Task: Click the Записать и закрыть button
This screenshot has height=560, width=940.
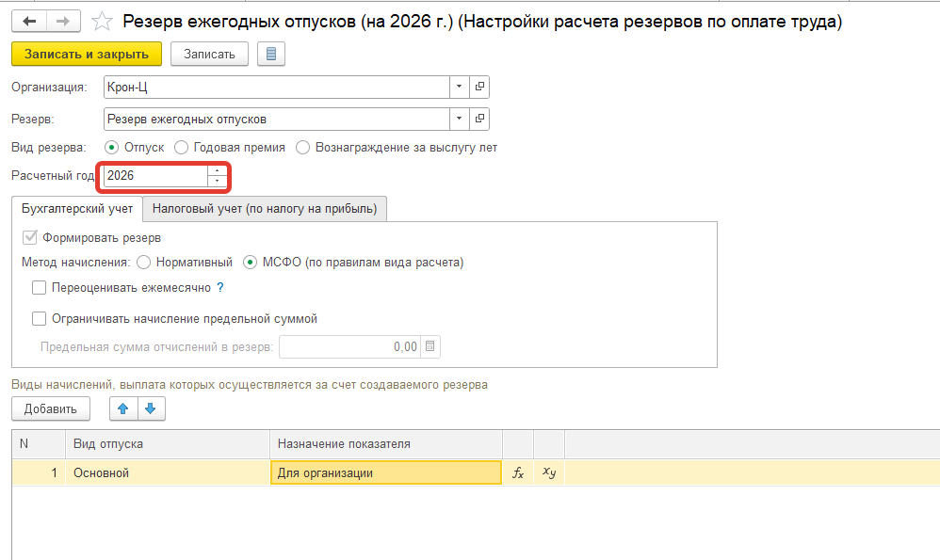Action: (87, 54)
